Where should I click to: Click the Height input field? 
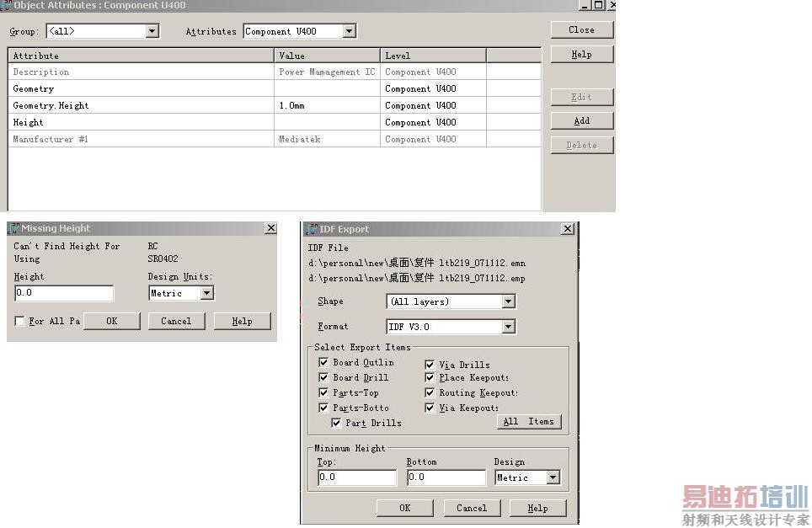tap(64, 293)
